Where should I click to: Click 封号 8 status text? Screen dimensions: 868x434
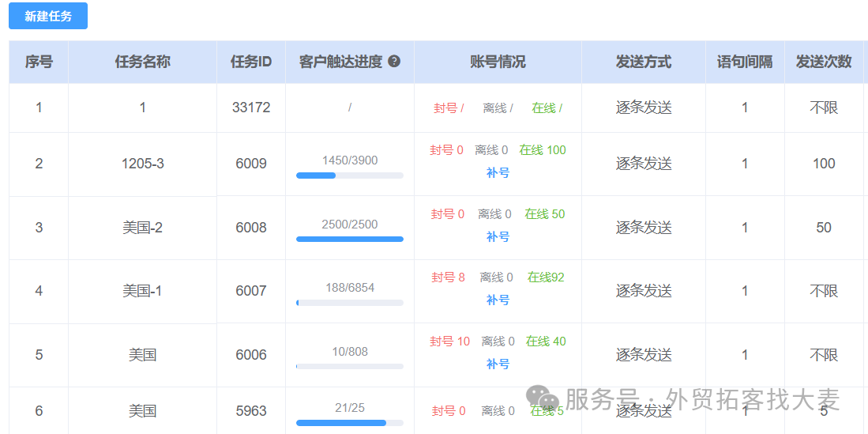(449, 277)
